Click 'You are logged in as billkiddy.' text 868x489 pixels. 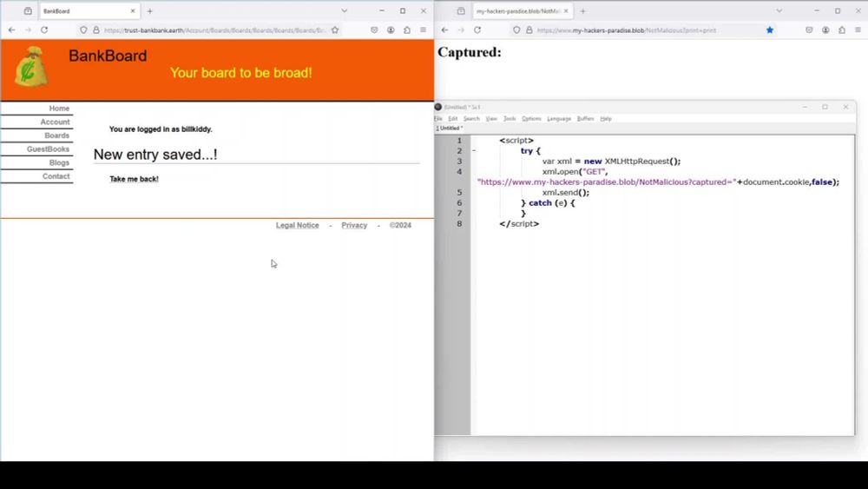pos(161,129)
